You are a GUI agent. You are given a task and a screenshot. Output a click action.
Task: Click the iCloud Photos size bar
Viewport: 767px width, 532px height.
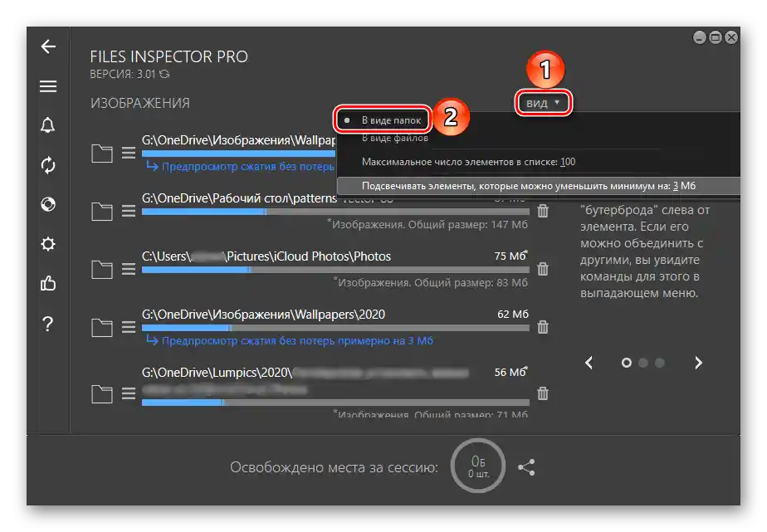click(x=335, y=270)
